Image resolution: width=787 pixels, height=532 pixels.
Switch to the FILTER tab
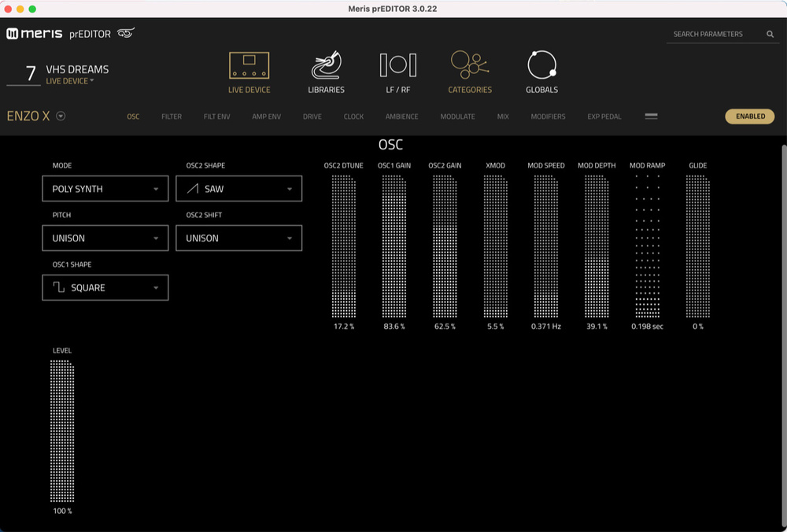pyautogui.click(x=172, y=116)
